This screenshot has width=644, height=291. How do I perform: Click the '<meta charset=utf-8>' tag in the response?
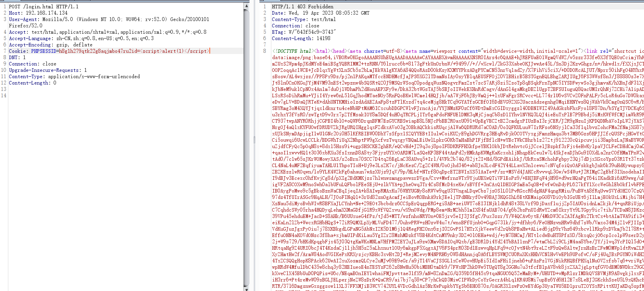[375, 51]
